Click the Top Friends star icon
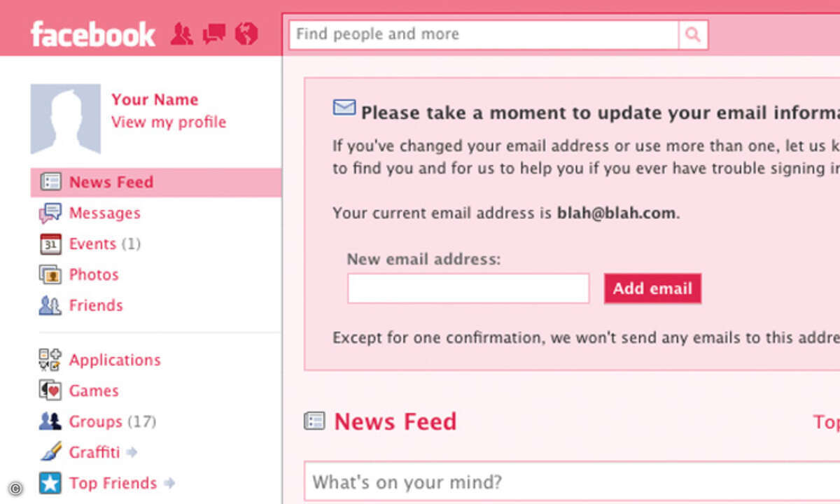840x504 pixels. click(x=50, y=483)
